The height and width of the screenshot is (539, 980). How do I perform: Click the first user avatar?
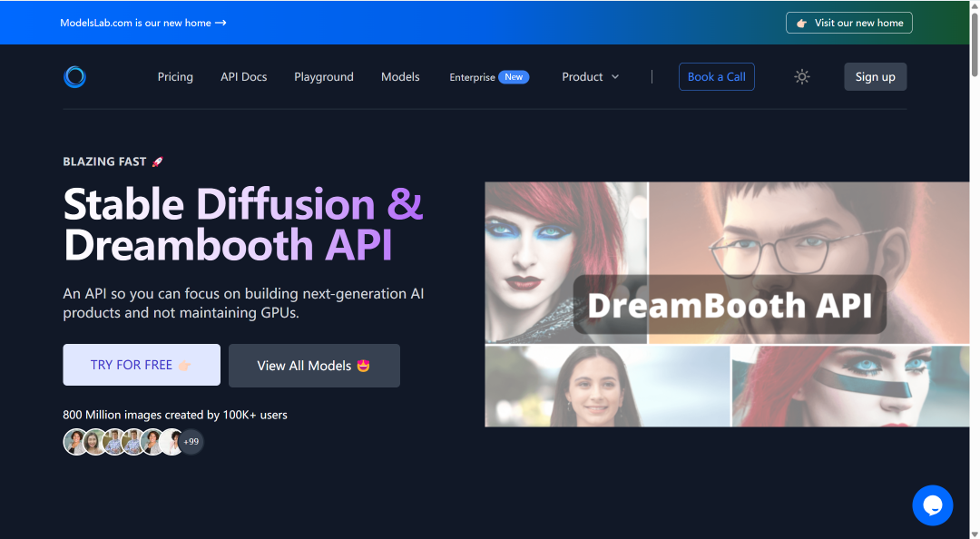pyautogui.click(x=75, y=442)
